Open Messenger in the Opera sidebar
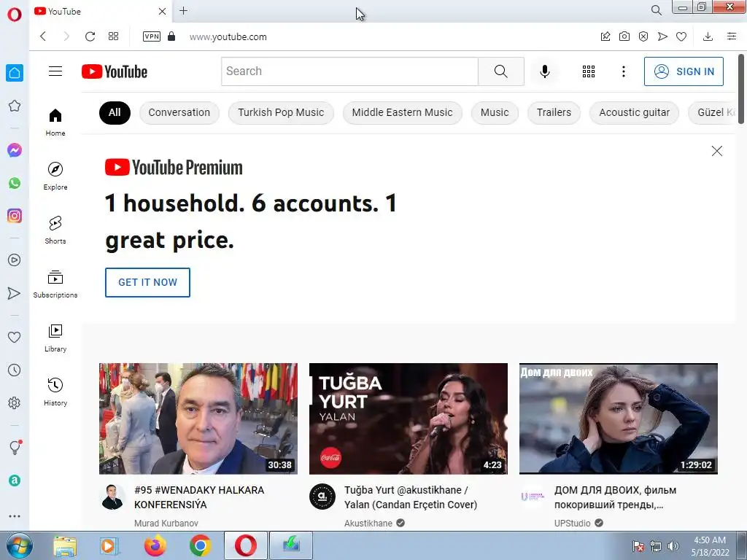747x560 pixels. pos(15,150)
